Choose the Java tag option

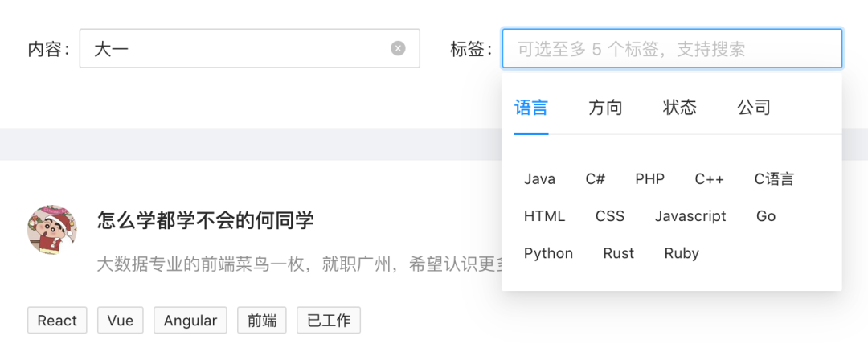click(x=539, y=179)
